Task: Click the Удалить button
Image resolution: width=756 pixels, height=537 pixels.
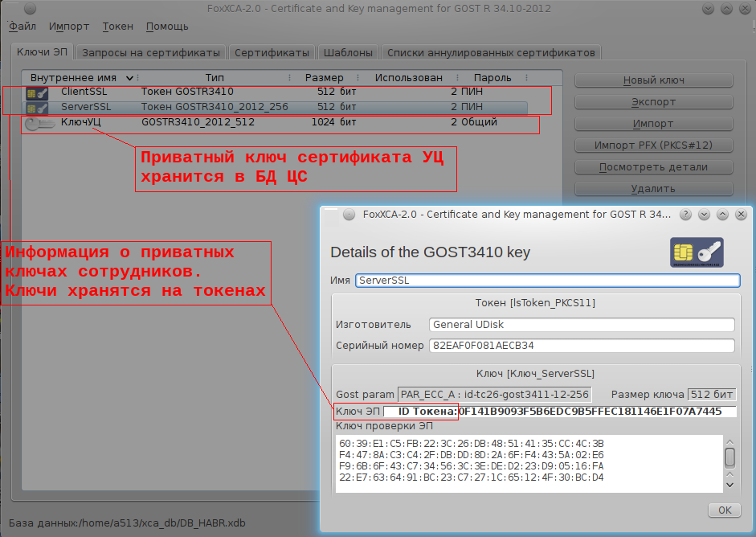Action: click(654, 189)
